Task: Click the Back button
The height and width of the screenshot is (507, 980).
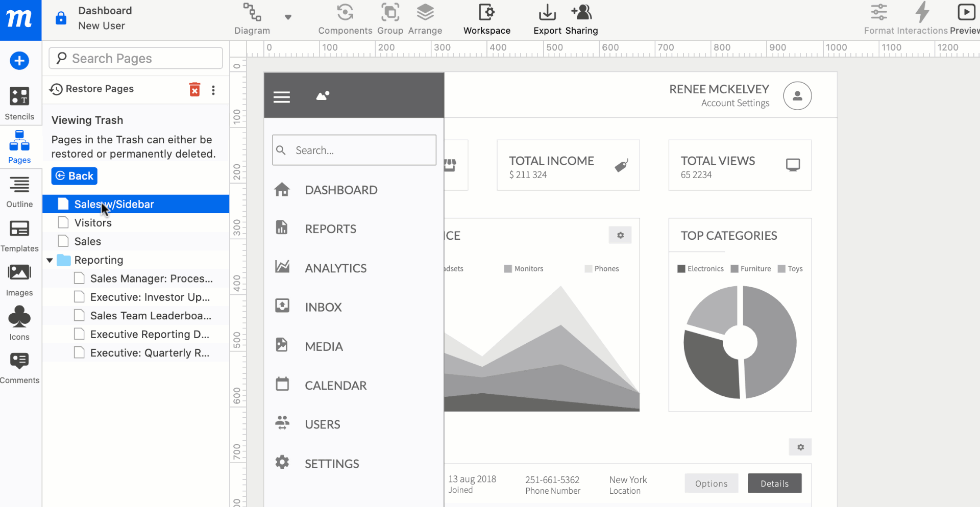Action: [75, 176]
